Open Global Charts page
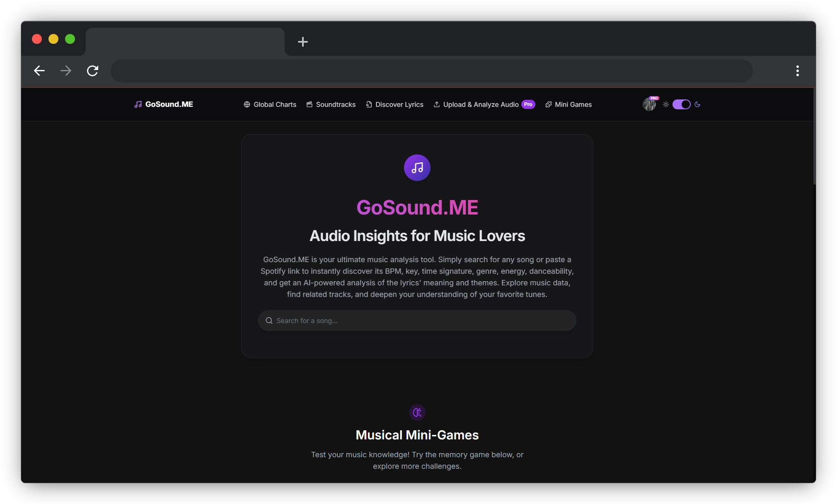837x504 pixels. [x=270, y=104]
